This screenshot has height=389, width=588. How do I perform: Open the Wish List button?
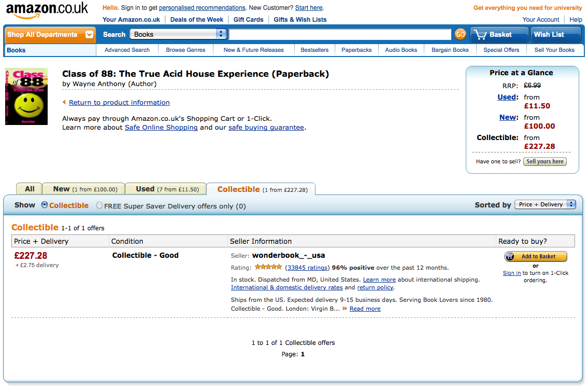click(555, 35)
